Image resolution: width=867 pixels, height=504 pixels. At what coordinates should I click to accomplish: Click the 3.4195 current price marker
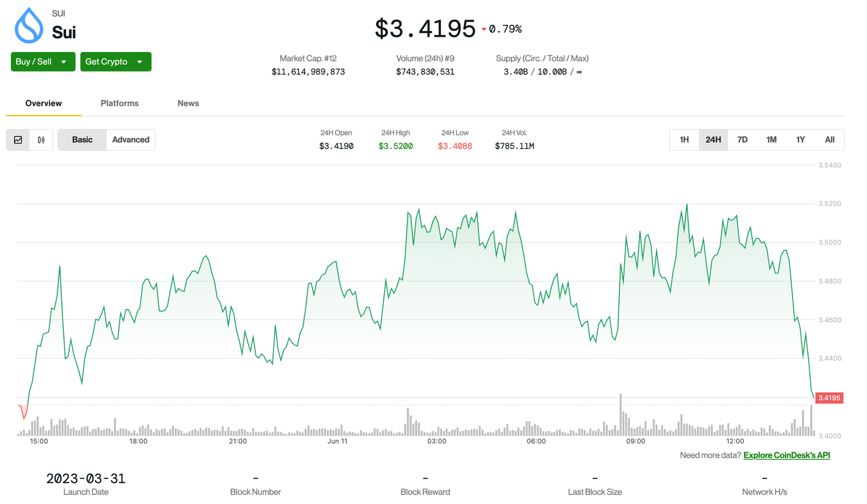829,398
